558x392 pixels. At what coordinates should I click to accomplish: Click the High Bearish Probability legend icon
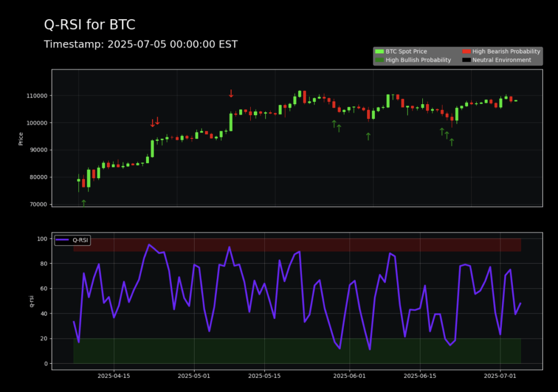click(x=466, y=51)
